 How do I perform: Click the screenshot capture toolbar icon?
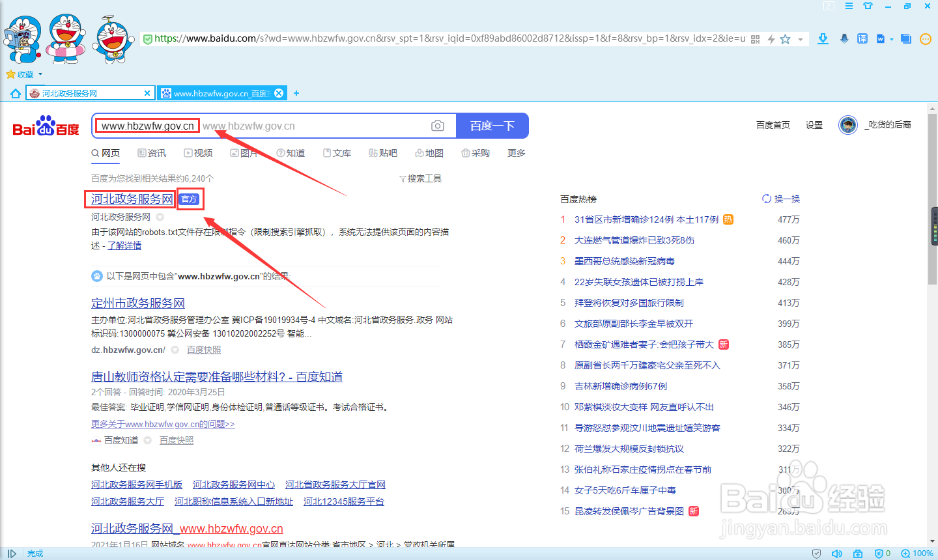tap(905, 38)
